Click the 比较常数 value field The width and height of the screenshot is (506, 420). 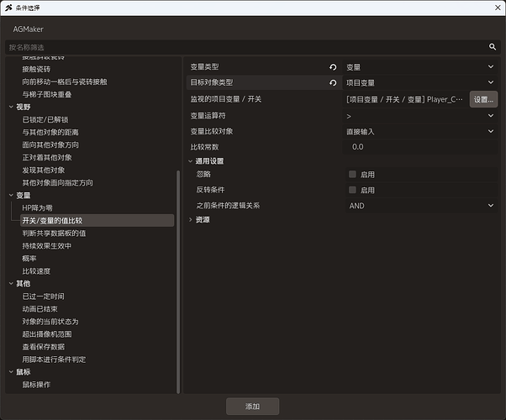(419, 147)
